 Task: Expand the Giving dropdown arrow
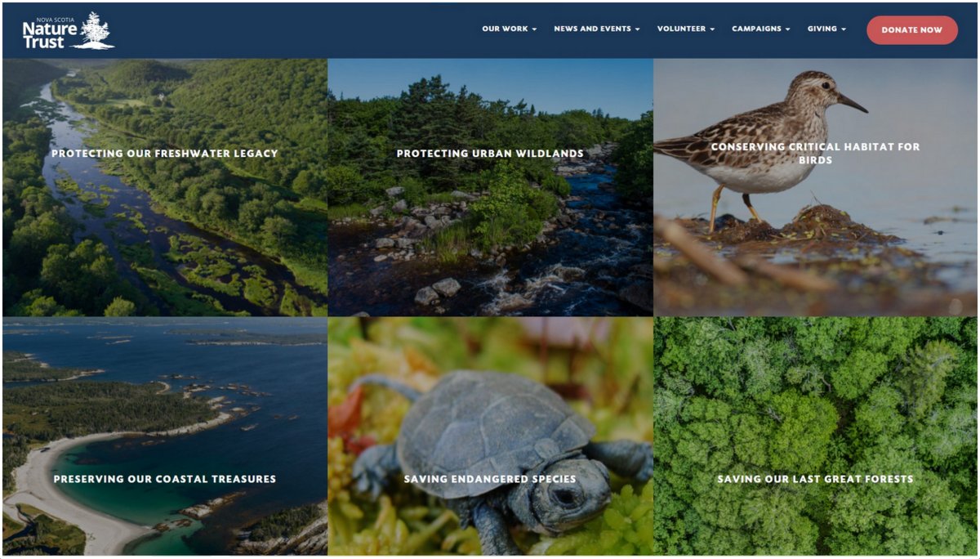pyautogui.click(x=844, y=29)
